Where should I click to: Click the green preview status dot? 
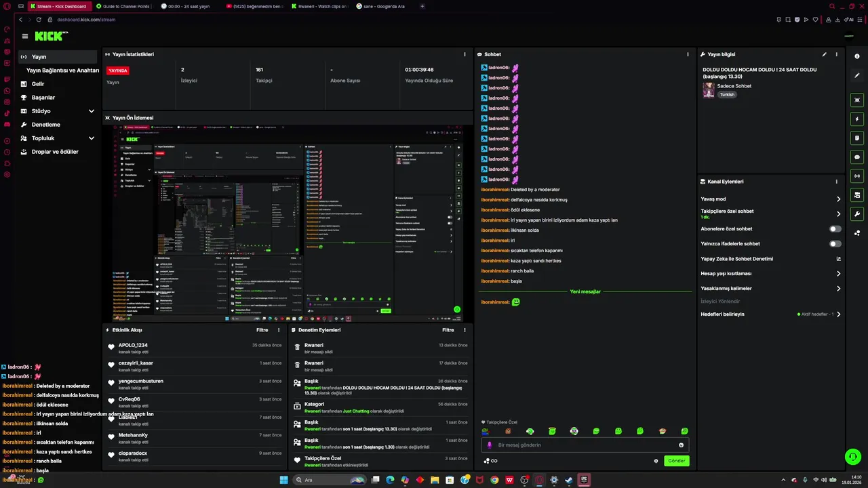(x=457, y=310)
